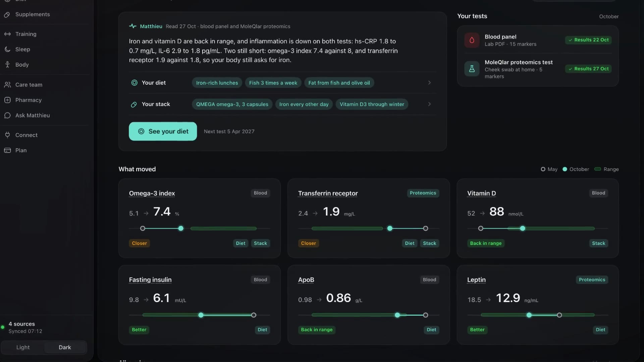Click the Sleep moon icon
Screen dimensions: 644x362
7,49
